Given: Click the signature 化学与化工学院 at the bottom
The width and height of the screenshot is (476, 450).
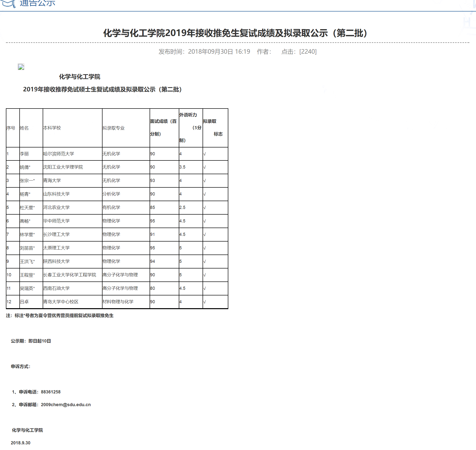Looking at the screenshot, I should coord(27,430).
